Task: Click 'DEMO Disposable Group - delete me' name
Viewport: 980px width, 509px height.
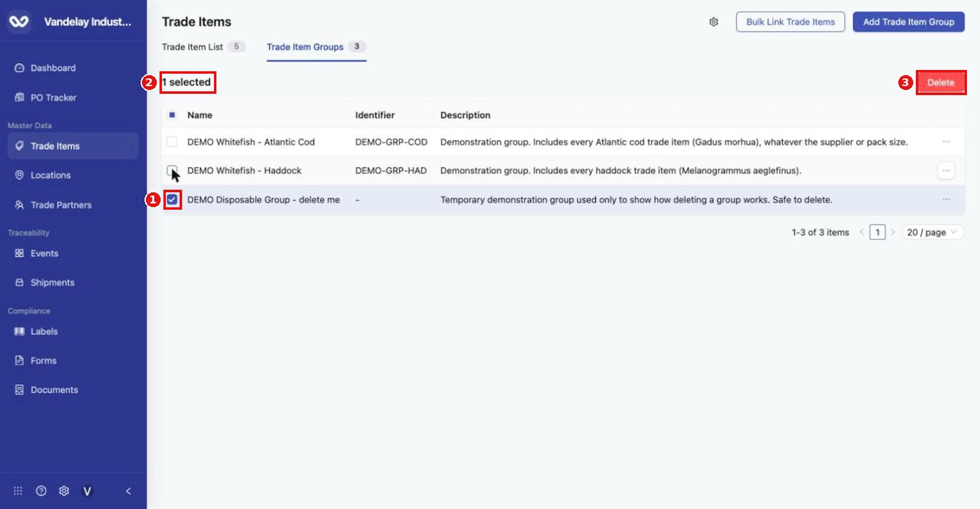Action: pyautogui.click(x=263, y=200)
